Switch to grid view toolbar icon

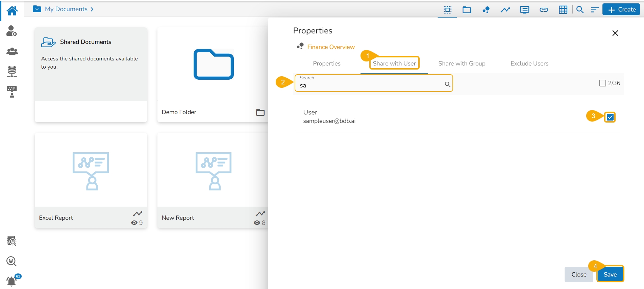[x=563, y=10]
